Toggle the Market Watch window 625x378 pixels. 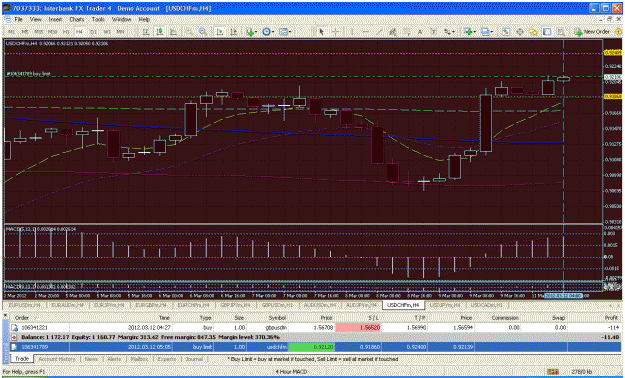point(506,32)
